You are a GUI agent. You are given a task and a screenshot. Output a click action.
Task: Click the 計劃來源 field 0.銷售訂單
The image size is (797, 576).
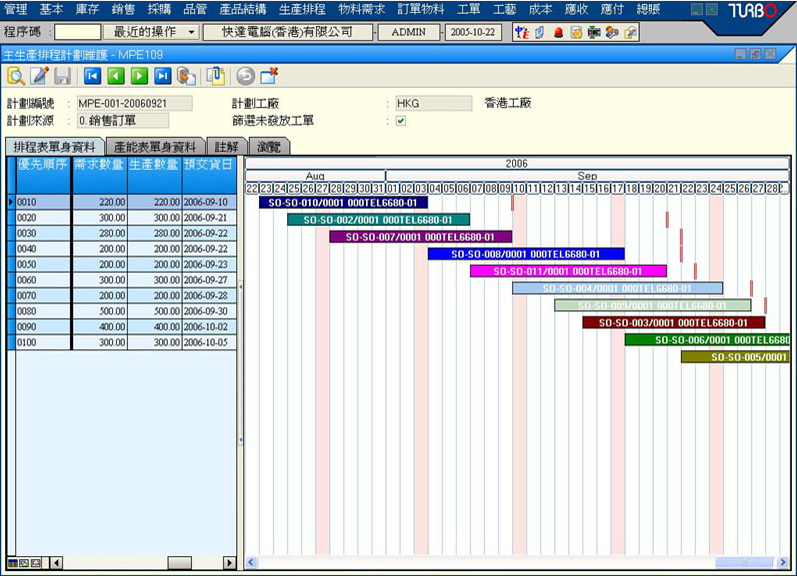123,121
